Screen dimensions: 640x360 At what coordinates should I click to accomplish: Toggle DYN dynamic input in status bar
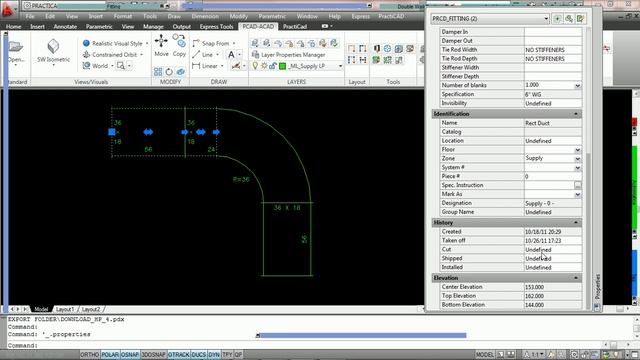coord(214,355)
